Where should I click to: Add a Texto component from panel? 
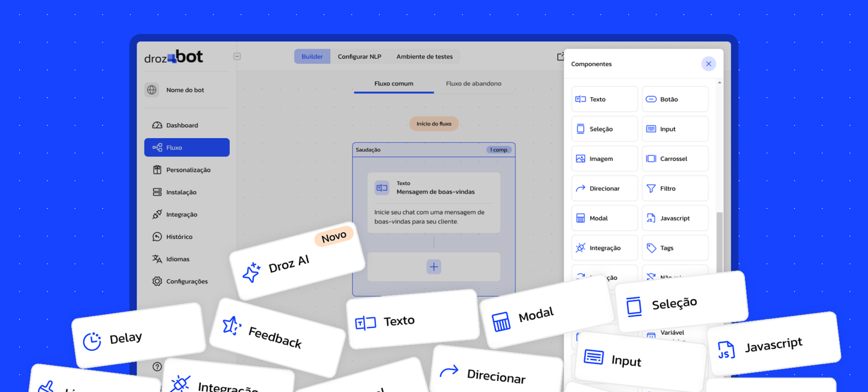point(605,100)
